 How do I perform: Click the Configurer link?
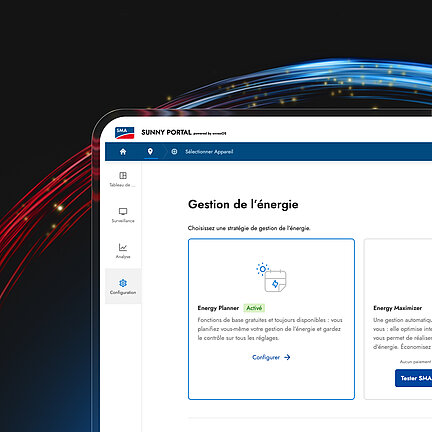tap(266, 357)
